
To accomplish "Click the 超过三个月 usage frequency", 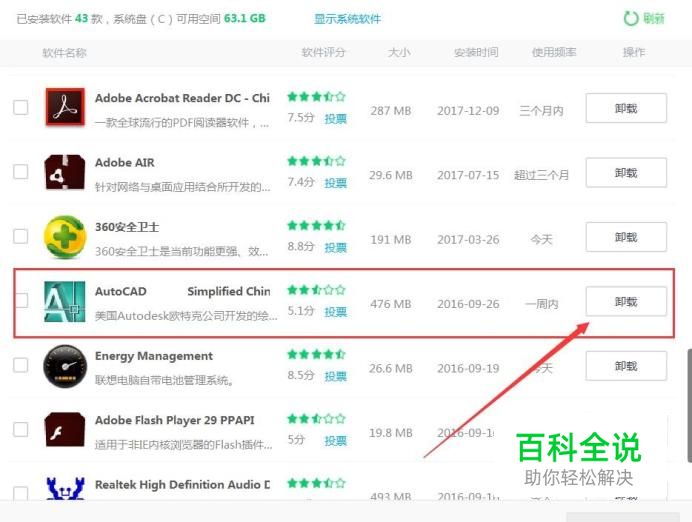I will click(x=542, y=175).
